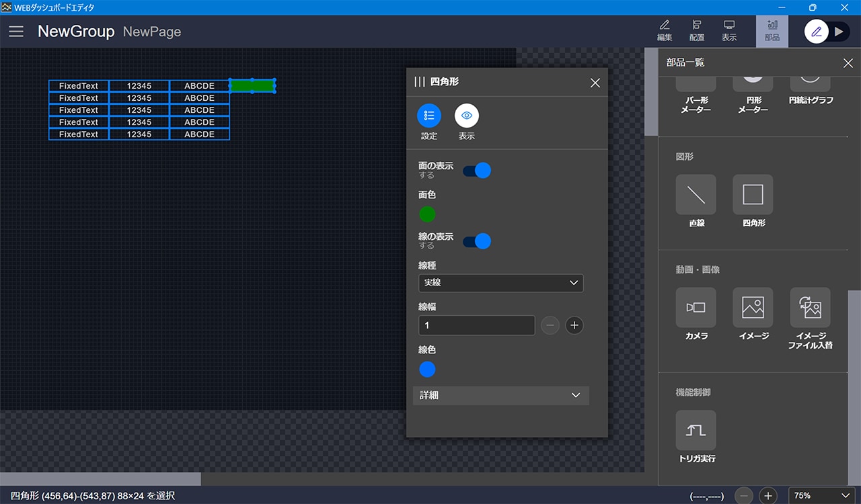Open the 配置 toolbar menu
Screen dimensions: 861x504
point(697,31)
